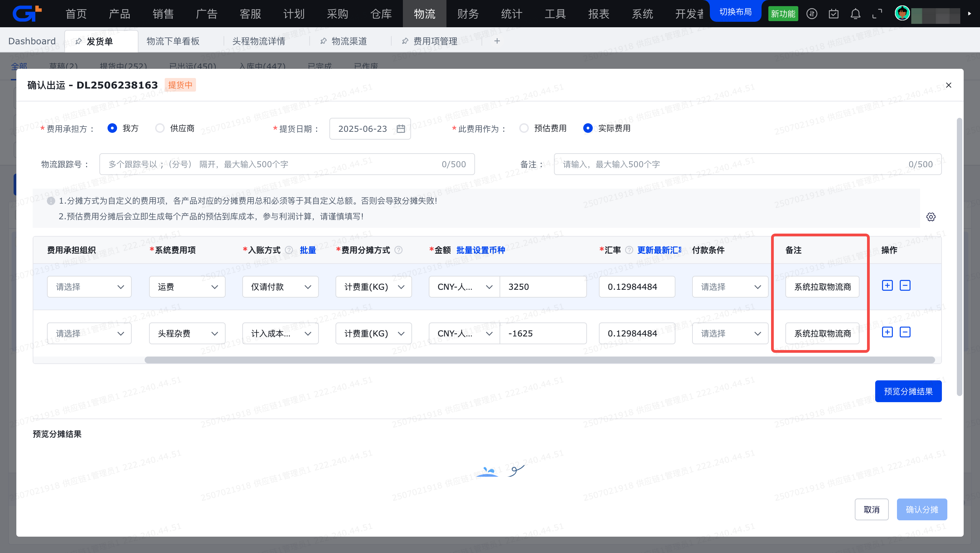Change the 运费 fee item dropdown
Viewport: 980px width, 553px height.
[x=187, y=287]
